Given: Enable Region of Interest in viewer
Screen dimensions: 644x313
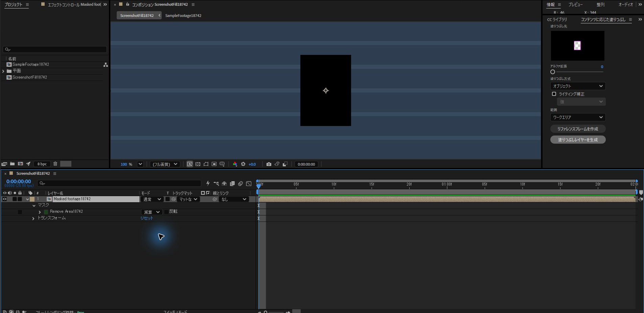Looking at the screenshot, I should [x=214, y=164].
